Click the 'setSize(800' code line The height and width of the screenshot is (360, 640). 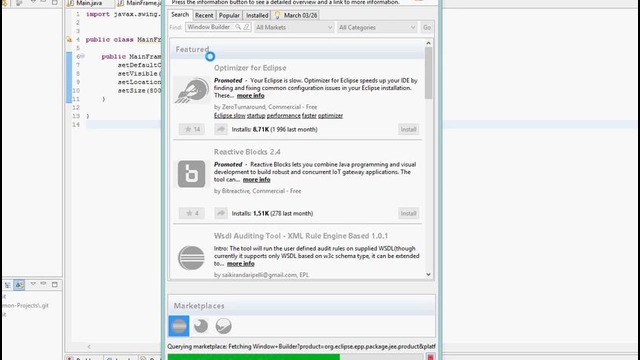click(x=139, y=91)
